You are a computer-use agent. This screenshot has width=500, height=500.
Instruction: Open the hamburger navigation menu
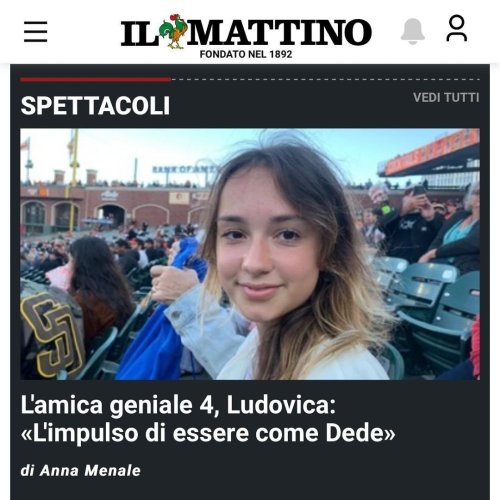tap(36, 32)
